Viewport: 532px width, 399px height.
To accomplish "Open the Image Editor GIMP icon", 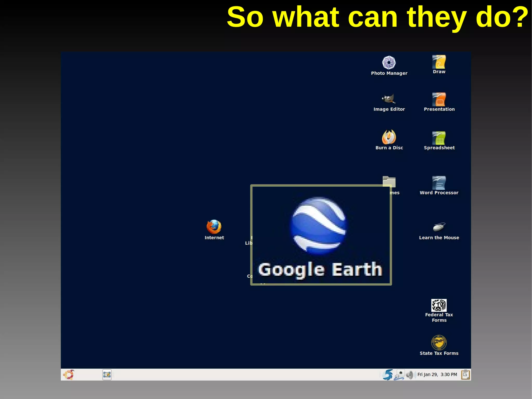I will [389, 99].
